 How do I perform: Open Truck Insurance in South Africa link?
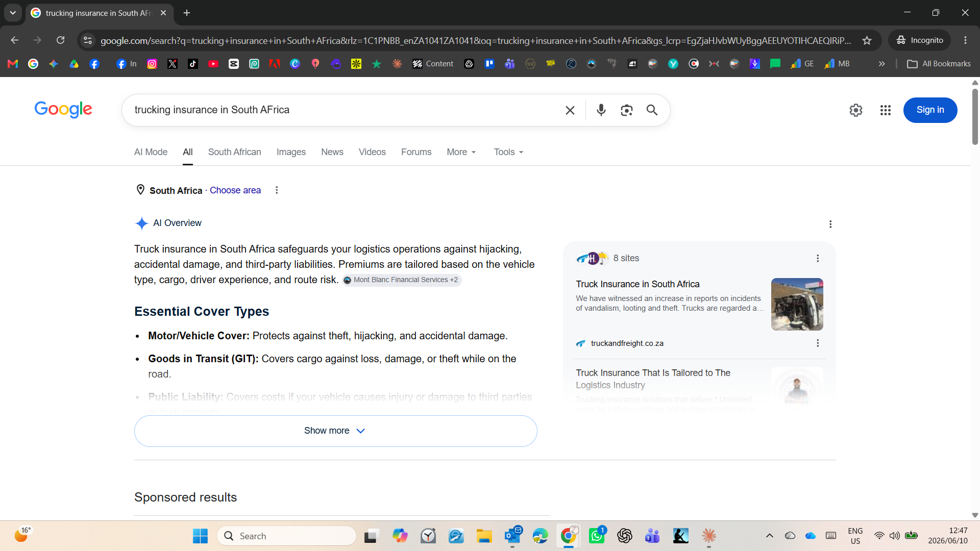(x=638, y=284)
